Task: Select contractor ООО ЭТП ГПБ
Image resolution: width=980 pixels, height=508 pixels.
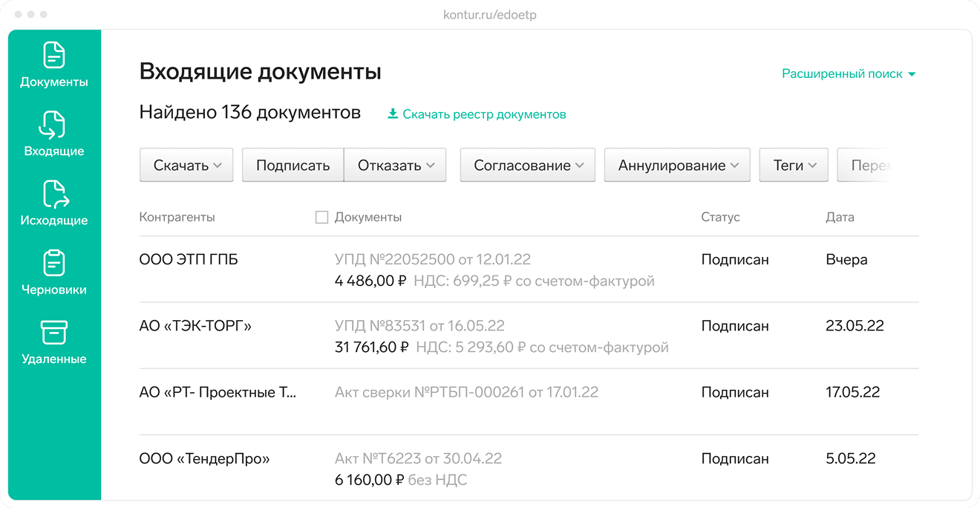Action: tap(189, 260)
